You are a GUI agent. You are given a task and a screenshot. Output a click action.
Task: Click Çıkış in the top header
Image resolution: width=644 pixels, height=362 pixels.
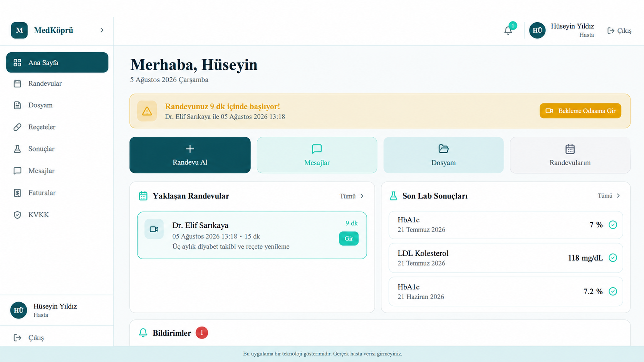tap(619, 30)
